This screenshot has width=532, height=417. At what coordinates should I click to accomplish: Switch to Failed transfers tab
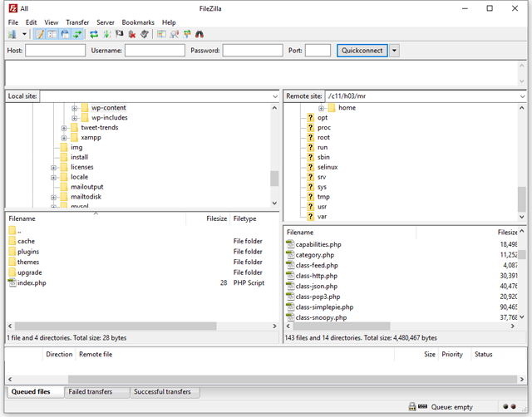click(x=96, y=392)
